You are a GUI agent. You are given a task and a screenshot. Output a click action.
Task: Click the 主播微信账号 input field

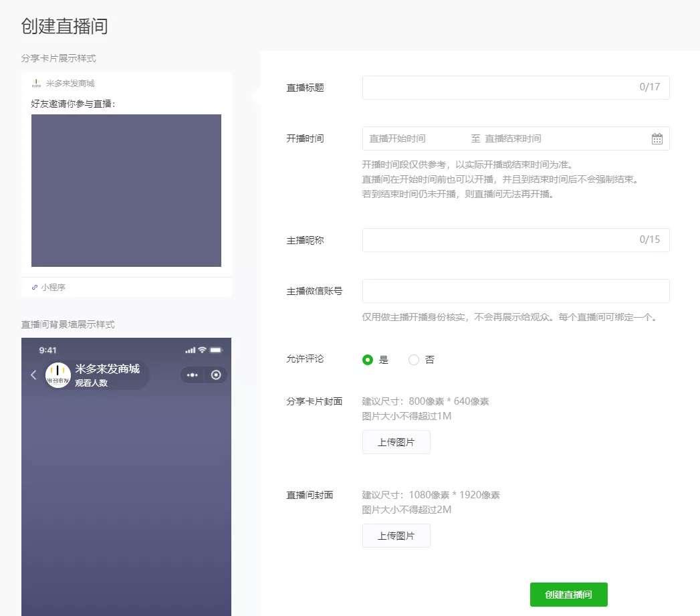point(515,290)
